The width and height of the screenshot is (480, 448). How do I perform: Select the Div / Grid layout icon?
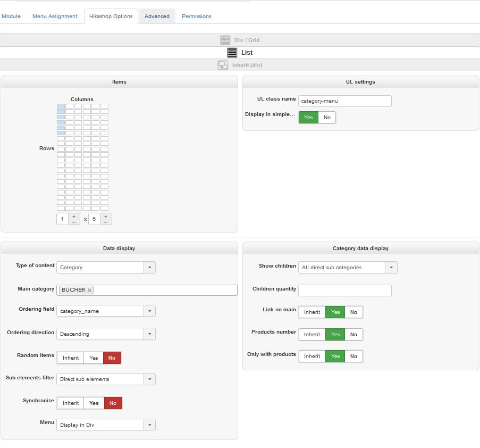pyautogui.click(x=225, y=40)
